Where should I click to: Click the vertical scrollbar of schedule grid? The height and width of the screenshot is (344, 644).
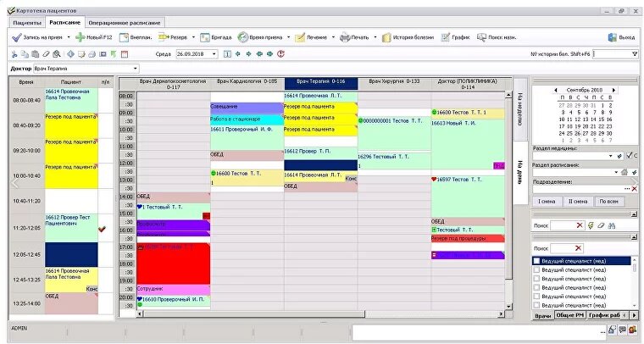509,200
